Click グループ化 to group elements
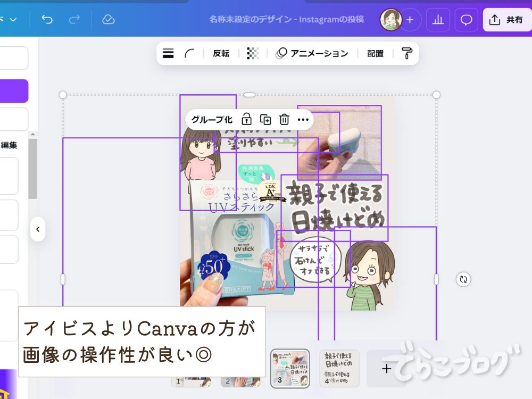 [212, 119]
